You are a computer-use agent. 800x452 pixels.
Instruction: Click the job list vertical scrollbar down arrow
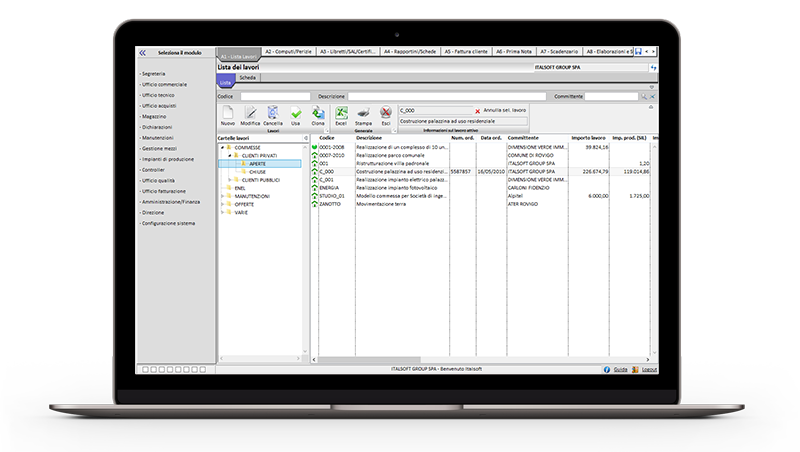tap(654, 353)
